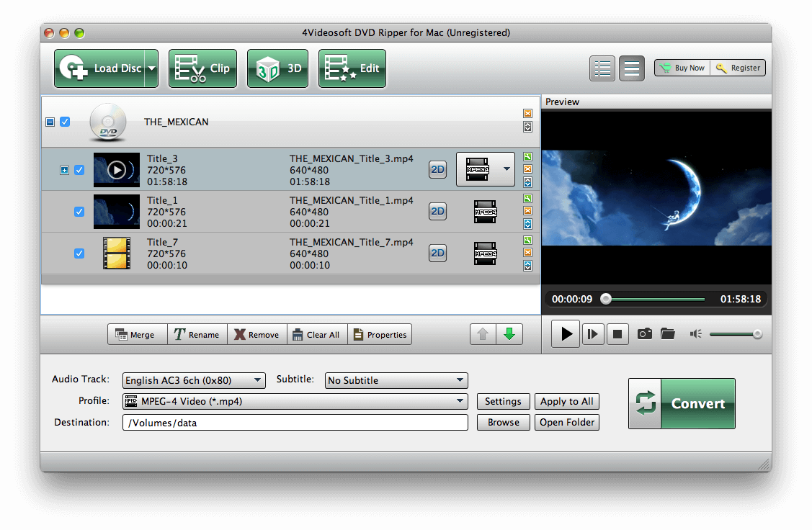This screenshot has width=812, height=530.
Task: Toggle 2D mode for Title_1
Action: [x=437, y=212]
